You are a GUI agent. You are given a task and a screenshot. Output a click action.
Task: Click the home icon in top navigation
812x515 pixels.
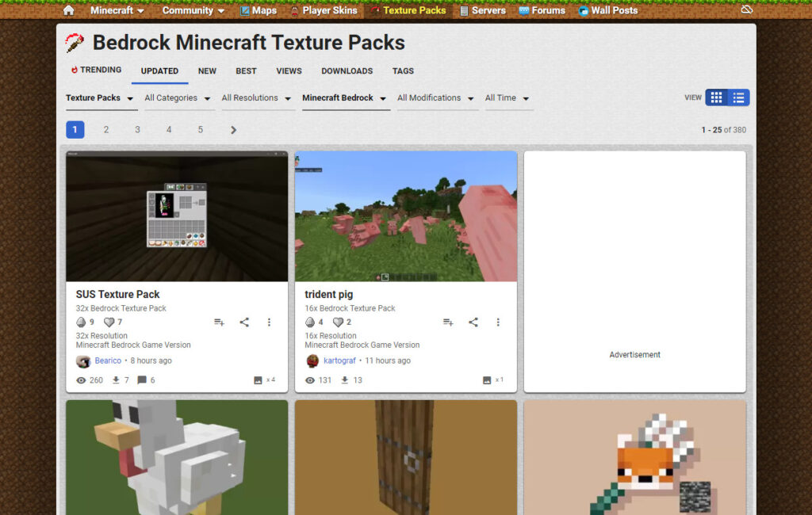(69, 10)
